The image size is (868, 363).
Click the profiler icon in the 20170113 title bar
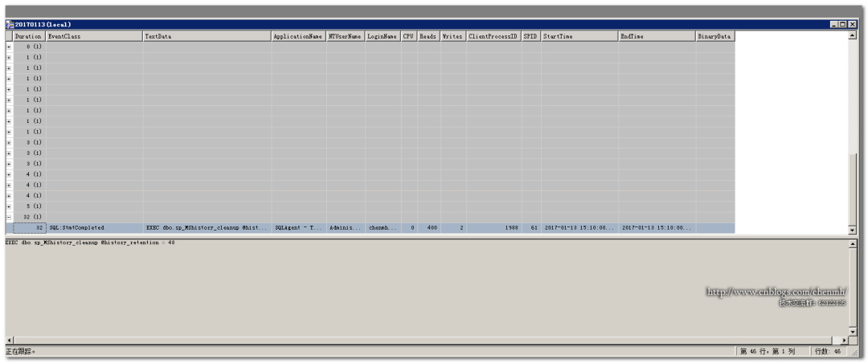click(x=10, y=24)
